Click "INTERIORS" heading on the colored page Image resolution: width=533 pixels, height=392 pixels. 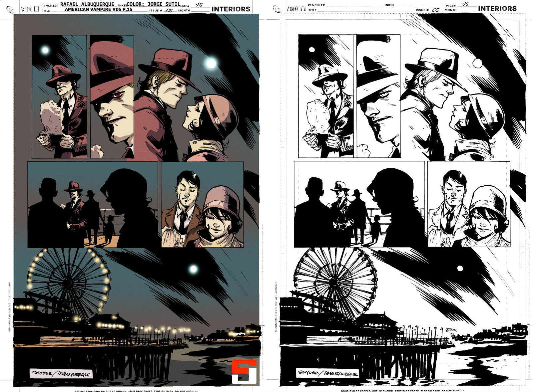pos(231,9)
